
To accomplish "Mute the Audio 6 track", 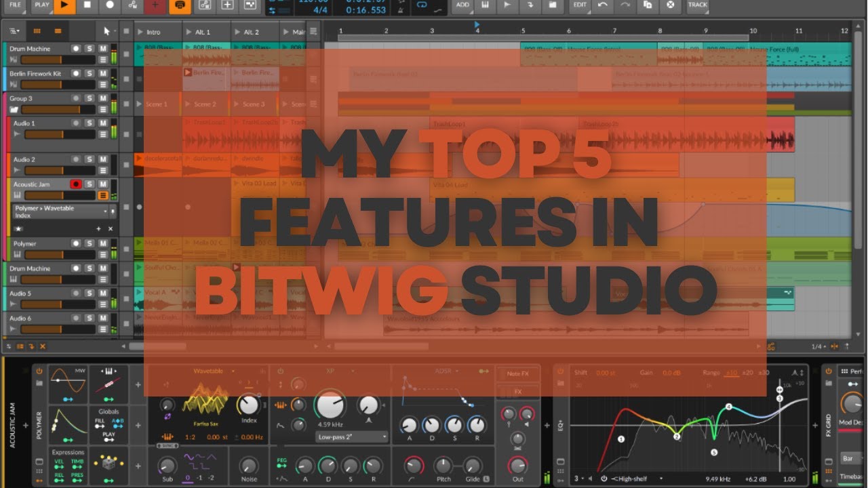I will click(103, 318).
